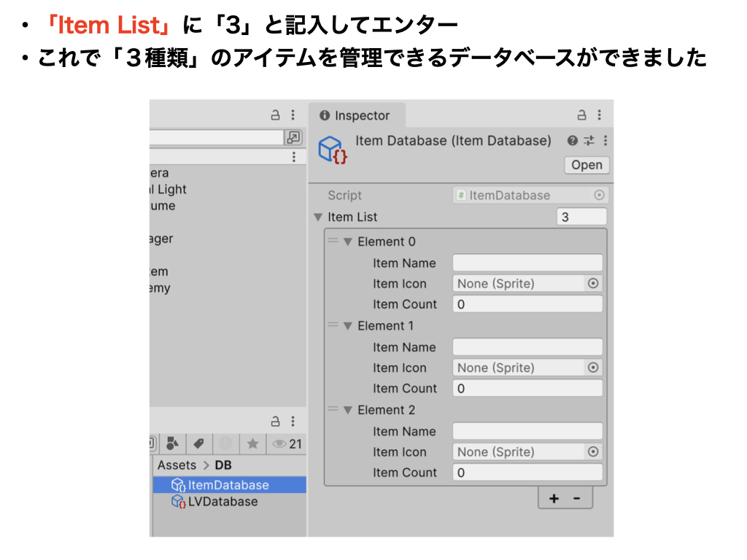Toggle lock on the Hierarchy panel
The height and width of the screenshot is (560, 747).
point(275,114)
